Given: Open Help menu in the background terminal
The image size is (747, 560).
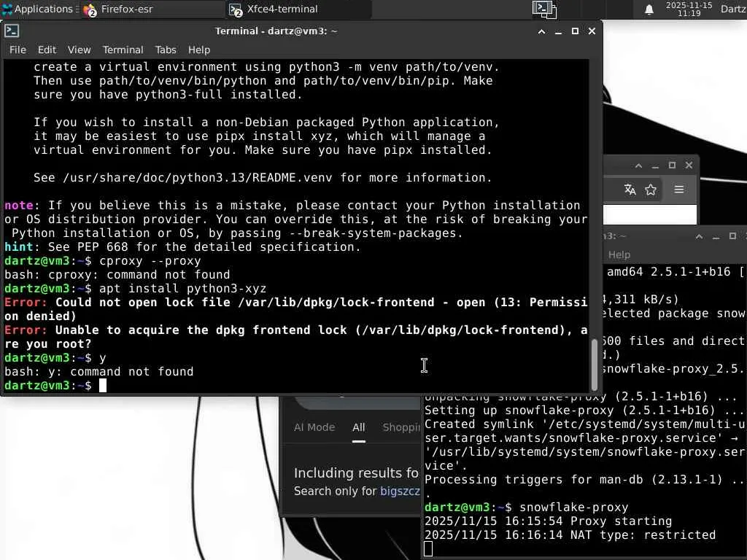Looking at the screenshot, I should (x=619, y=254).
